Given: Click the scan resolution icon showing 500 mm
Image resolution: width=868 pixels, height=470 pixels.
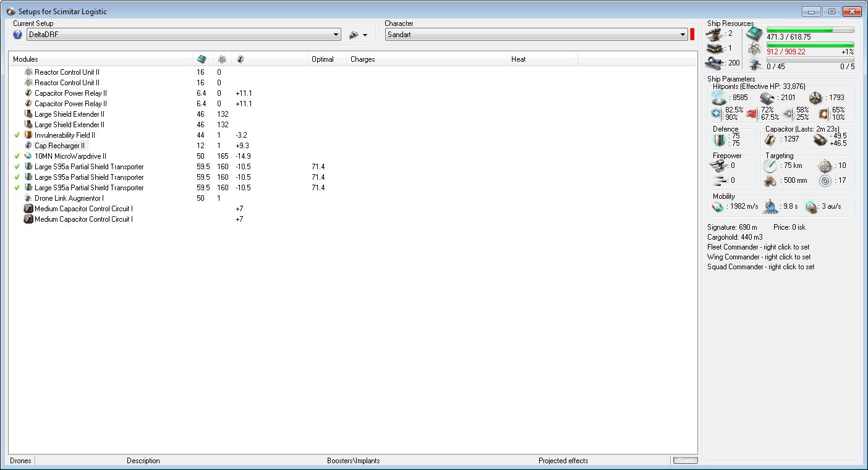Looking at the screenshot, I should pyautogui.click(x=770, y=181).
